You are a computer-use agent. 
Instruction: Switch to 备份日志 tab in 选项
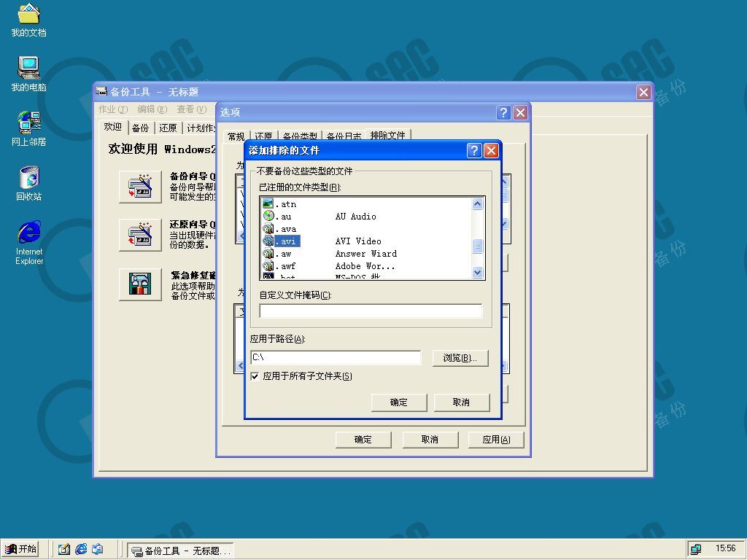click(x=344, y=136)
